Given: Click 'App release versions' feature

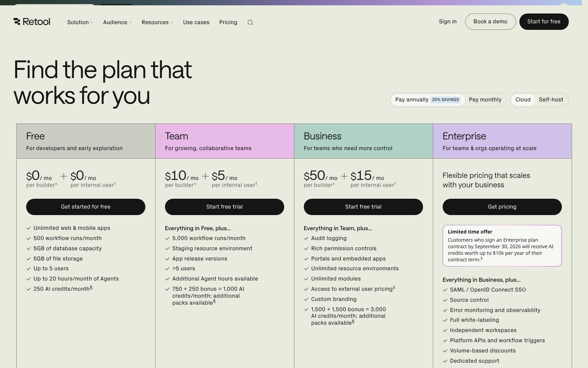Looking at the screenshot, I should click(x=200, y=259).
